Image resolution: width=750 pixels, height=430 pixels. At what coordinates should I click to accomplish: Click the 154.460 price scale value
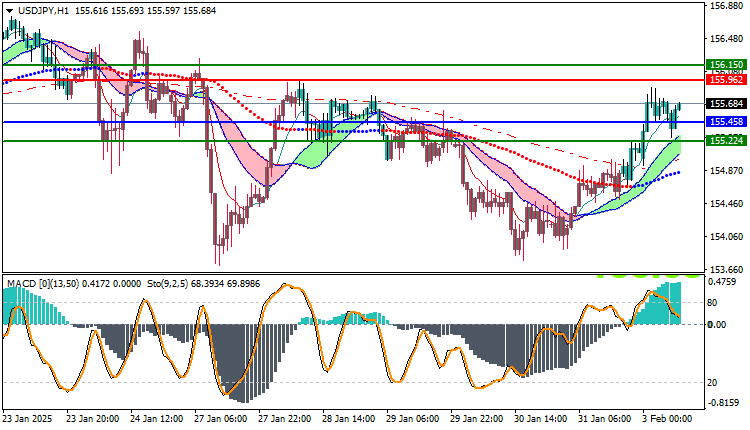pyautogui.click(x=727, y=204)
